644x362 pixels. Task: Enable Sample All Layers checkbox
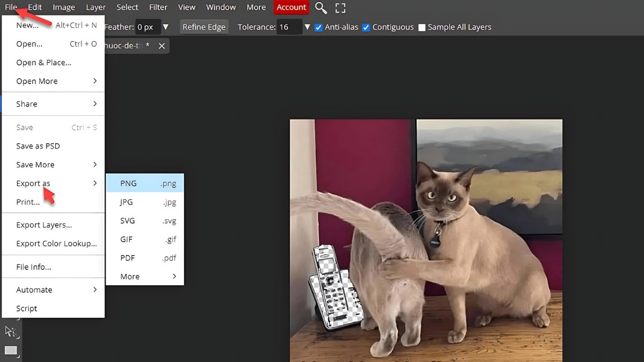tap(422, 27)
